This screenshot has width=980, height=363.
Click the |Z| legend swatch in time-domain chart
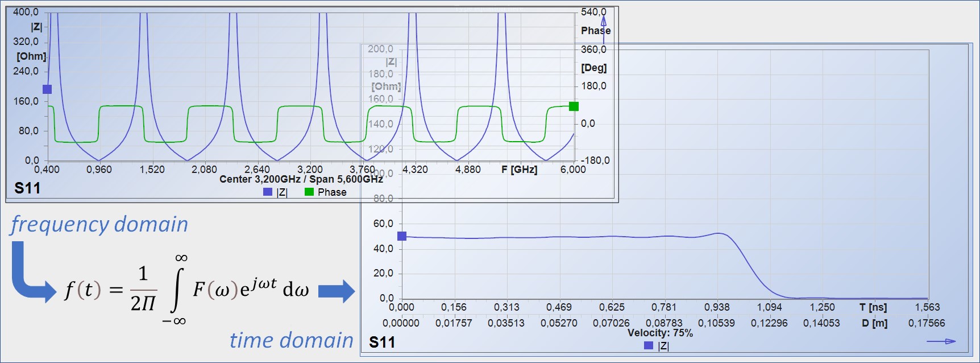(x=648, y=345)
